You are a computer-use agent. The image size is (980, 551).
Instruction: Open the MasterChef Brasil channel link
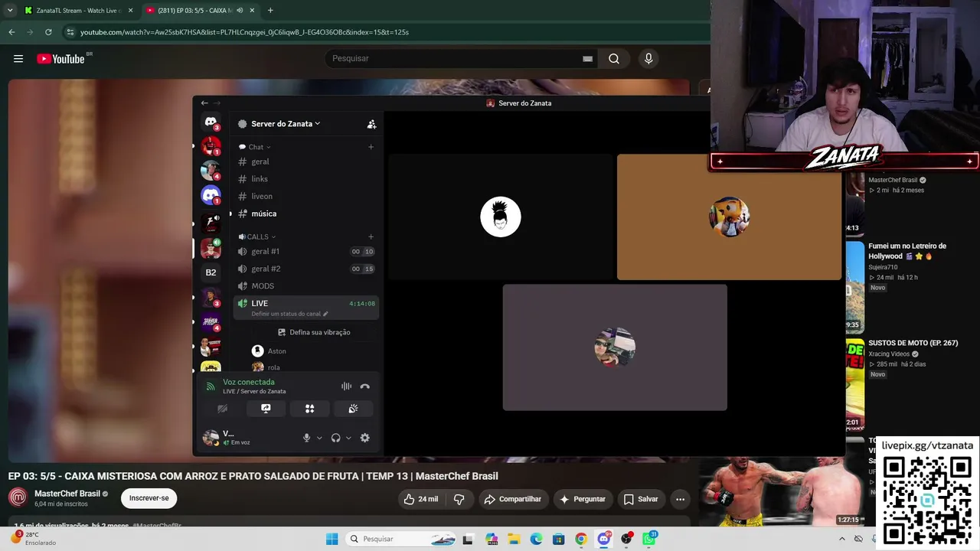(x=67, y=494)
